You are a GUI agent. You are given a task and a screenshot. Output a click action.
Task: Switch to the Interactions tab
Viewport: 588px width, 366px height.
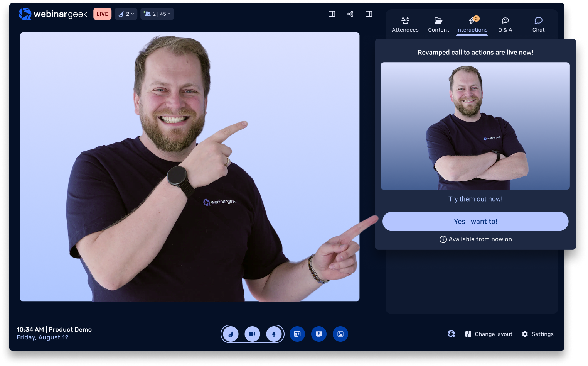point(472,25)
